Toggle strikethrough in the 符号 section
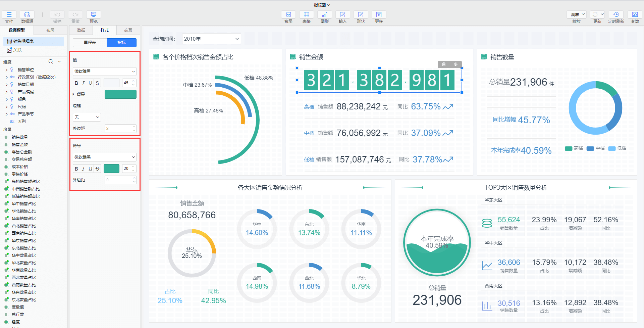Screen dimensions: 644x328 tap(98, 169)
